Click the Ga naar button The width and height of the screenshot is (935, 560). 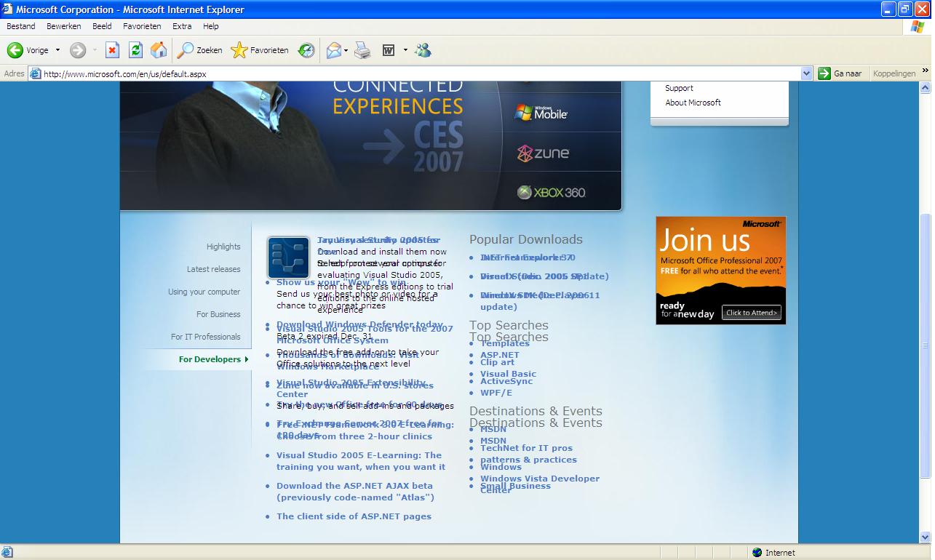click(x=840, y=73)
